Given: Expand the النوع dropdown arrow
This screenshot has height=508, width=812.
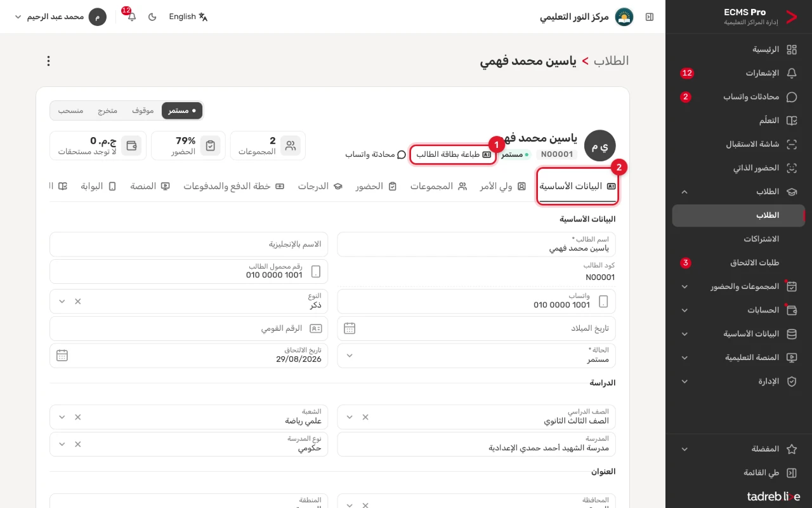Looking at the screenshot, I should [x=62, y=301].
